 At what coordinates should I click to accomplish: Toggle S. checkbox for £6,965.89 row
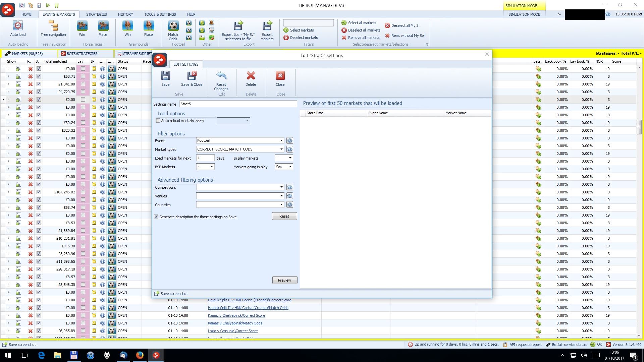click(39, 331)
